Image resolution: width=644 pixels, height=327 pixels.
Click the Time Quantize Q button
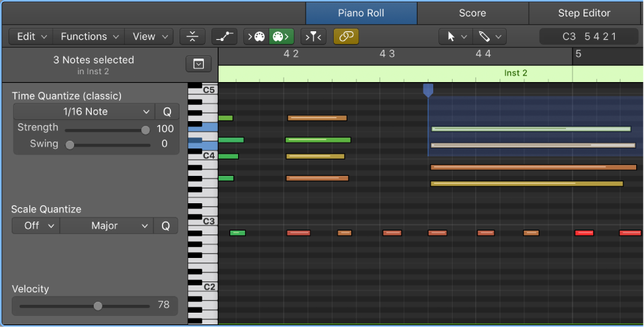point(167,111)
